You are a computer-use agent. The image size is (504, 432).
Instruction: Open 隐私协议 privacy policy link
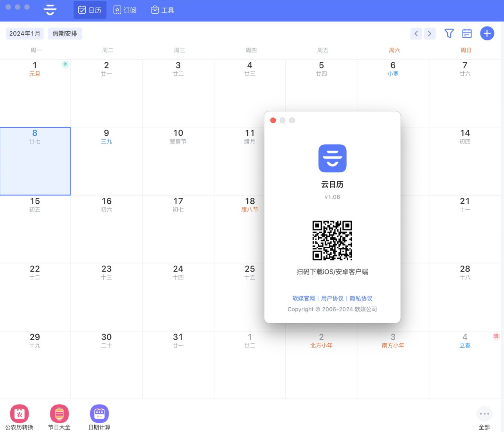click(x=361, y=298)
